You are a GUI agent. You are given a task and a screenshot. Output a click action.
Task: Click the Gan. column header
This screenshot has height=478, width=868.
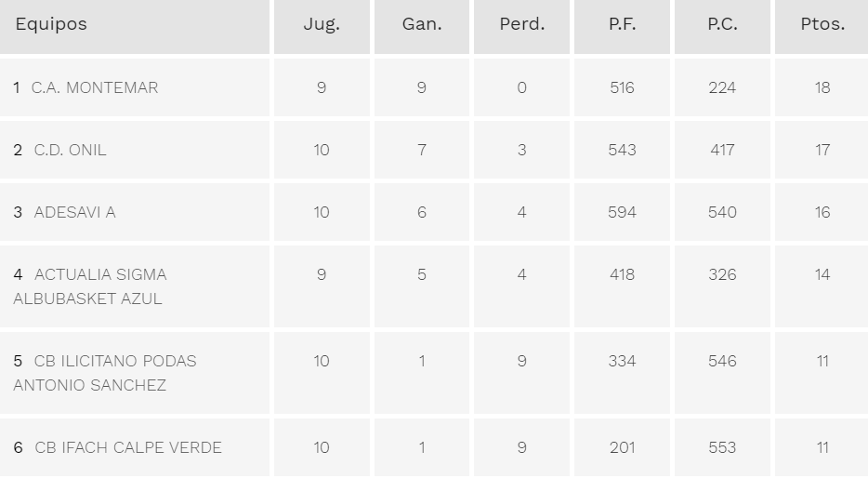point(422,24)
